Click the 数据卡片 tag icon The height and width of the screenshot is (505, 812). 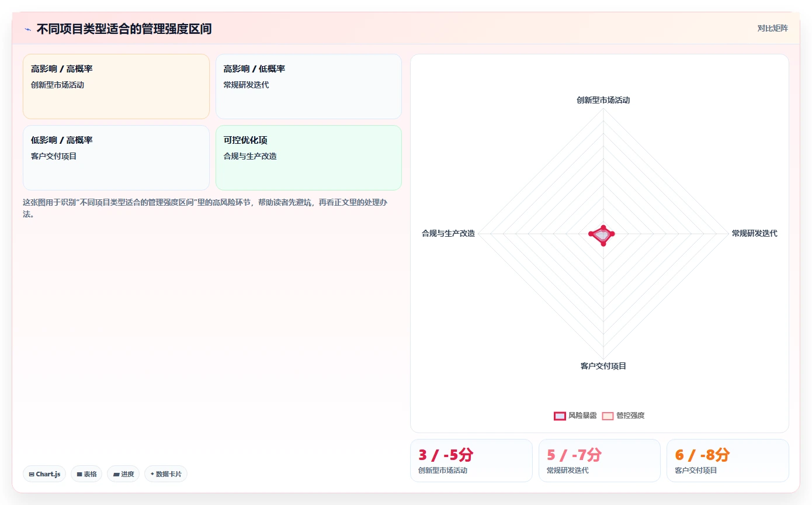click(152, 474)
